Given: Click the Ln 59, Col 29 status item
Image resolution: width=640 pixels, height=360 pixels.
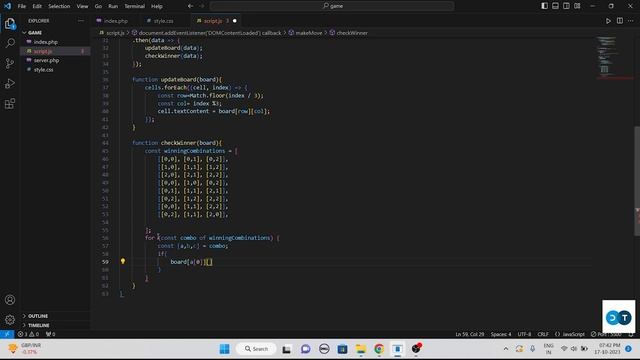Looking at the screenshot, I should [470, 334].
